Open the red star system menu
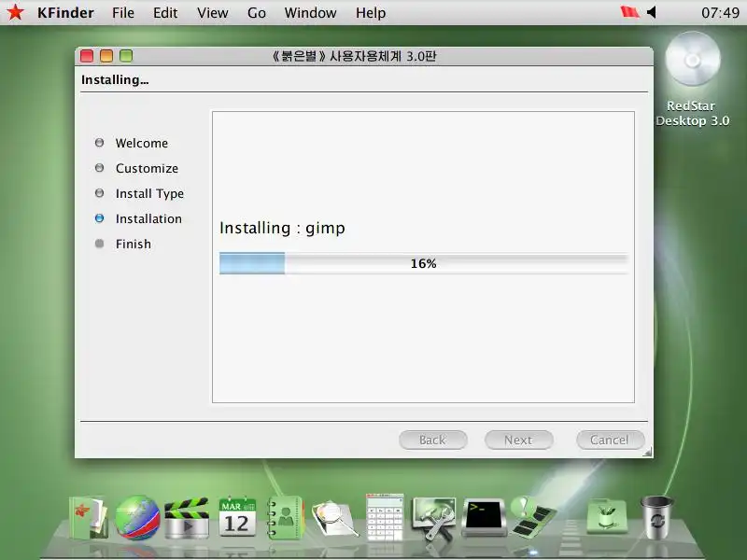Viewport: 747px width, 560px height. pyautogui.click(x=15, y=12)
